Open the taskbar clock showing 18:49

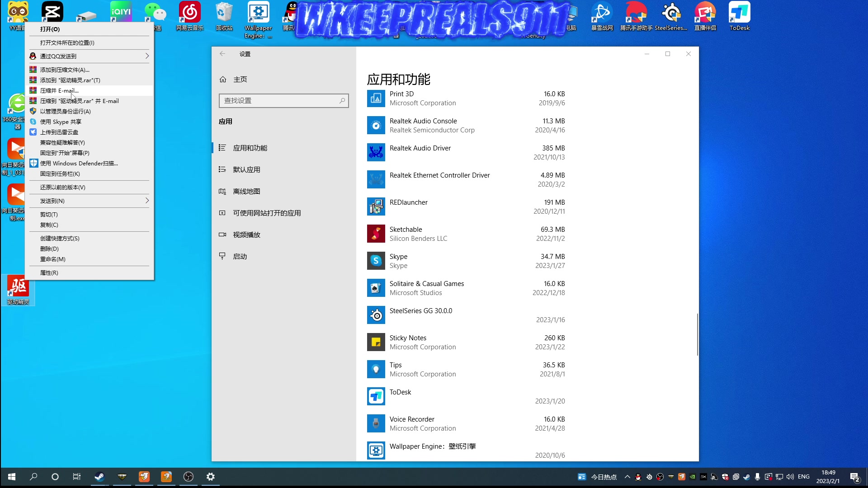click(x=828, y=477)
